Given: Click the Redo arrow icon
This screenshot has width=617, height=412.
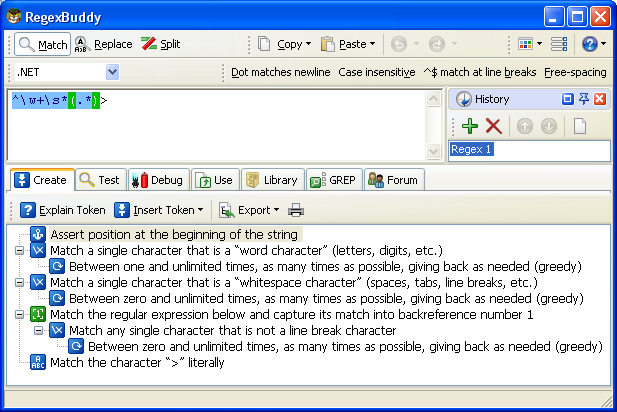Looking at the screenshot, I should [437, 44].
